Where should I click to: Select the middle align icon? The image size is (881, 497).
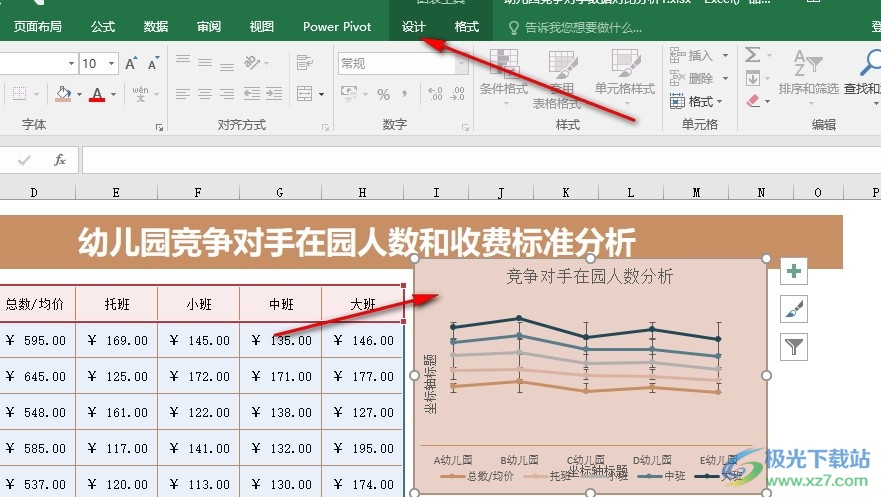click(x=205, y=63)
